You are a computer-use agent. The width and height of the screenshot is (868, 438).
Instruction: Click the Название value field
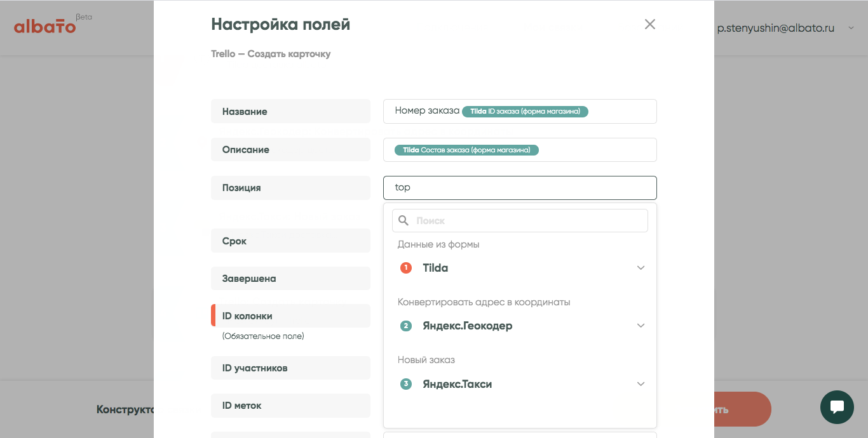tap(520, 111)
